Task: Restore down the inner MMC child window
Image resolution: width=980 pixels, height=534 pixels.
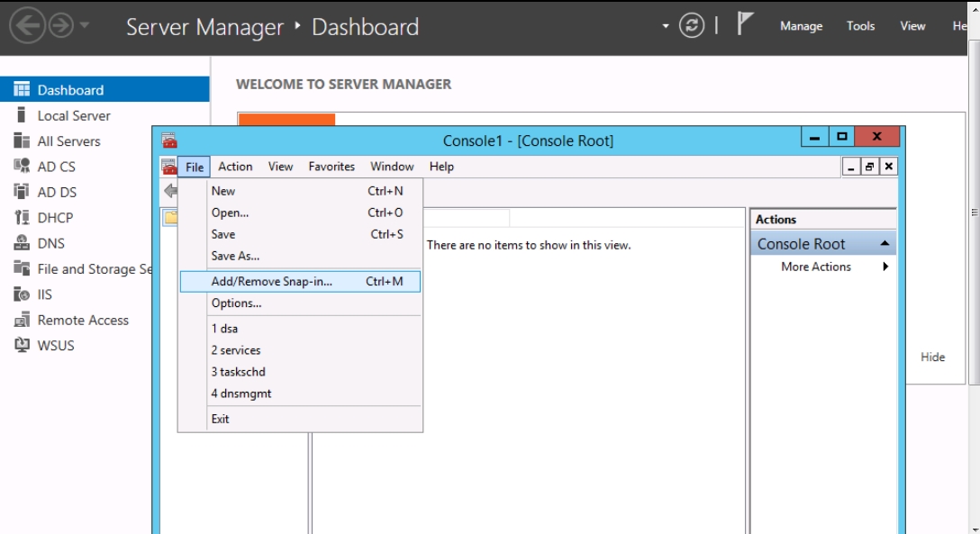Action: pyautogui.click(x=869, y=167)
